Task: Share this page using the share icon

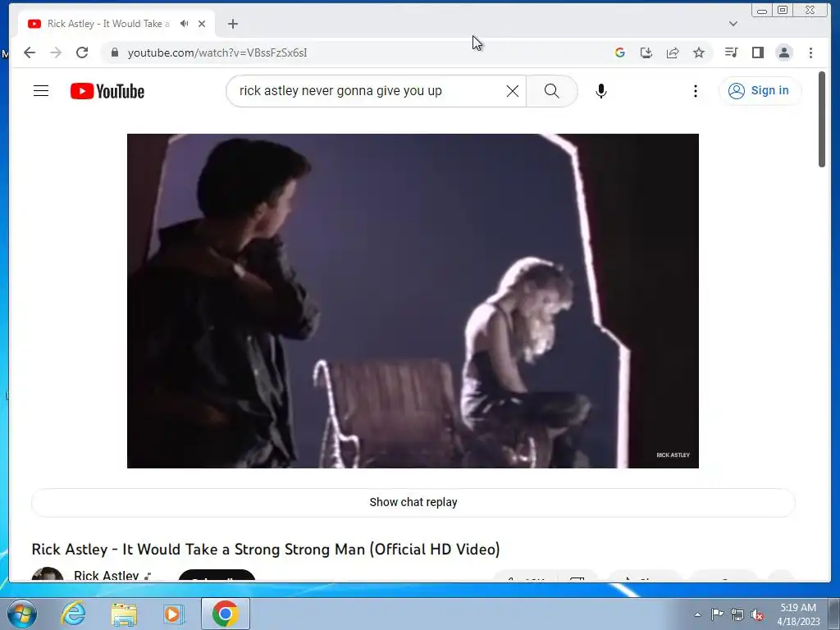Action: pos(673,52)
